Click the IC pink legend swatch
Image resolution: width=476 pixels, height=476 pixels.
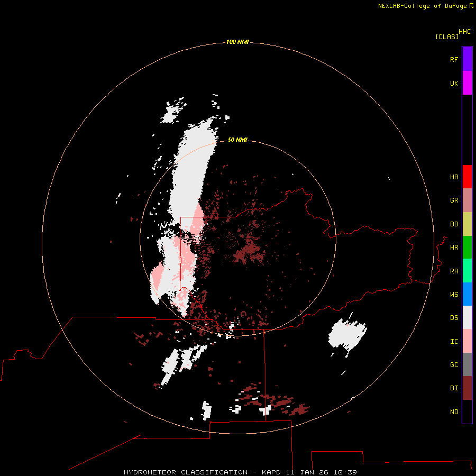pyautogui.click(x=467, y=341)
